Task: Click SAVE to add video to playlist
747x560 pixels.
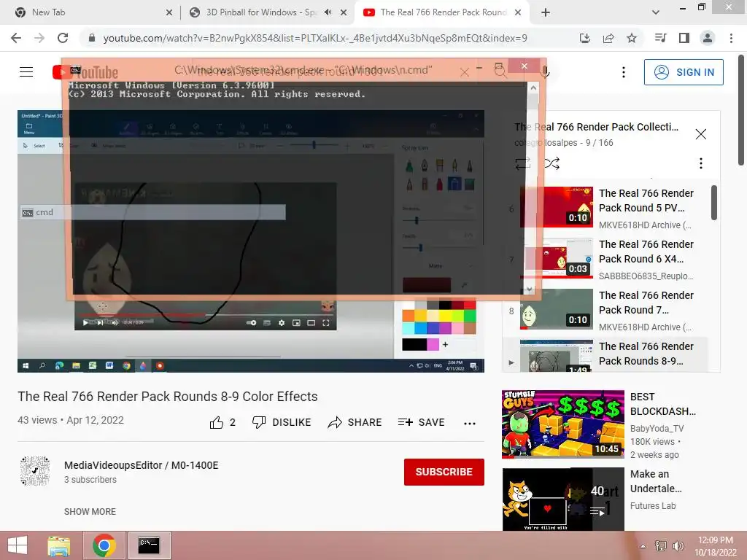Action: [x=421, y=422]
